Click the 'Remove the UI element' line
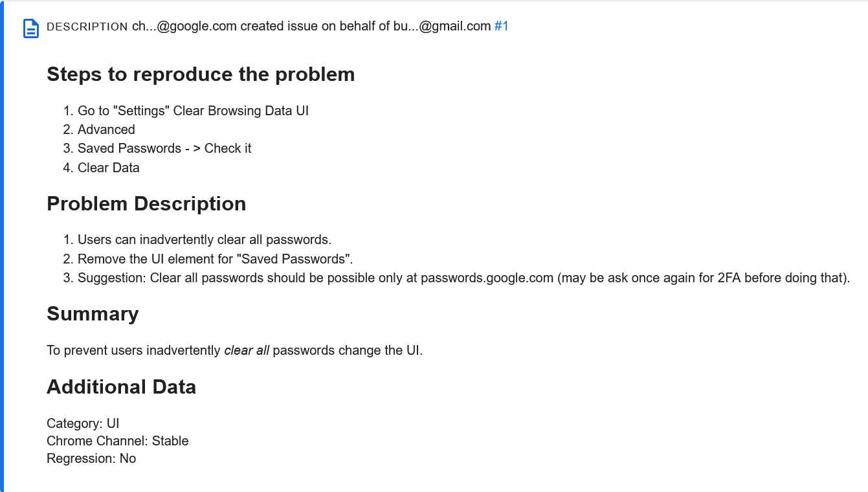Image resolution: width=868 pixels, height=492 pixels. (x=216, y=259)
